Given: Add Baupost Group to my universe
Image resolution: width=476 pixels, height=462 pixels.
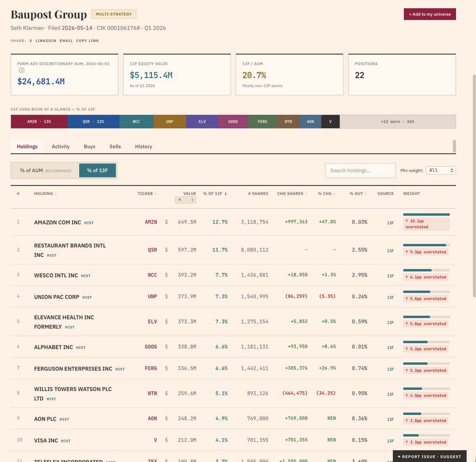Looking at the screenshot, I should (430, 14).
